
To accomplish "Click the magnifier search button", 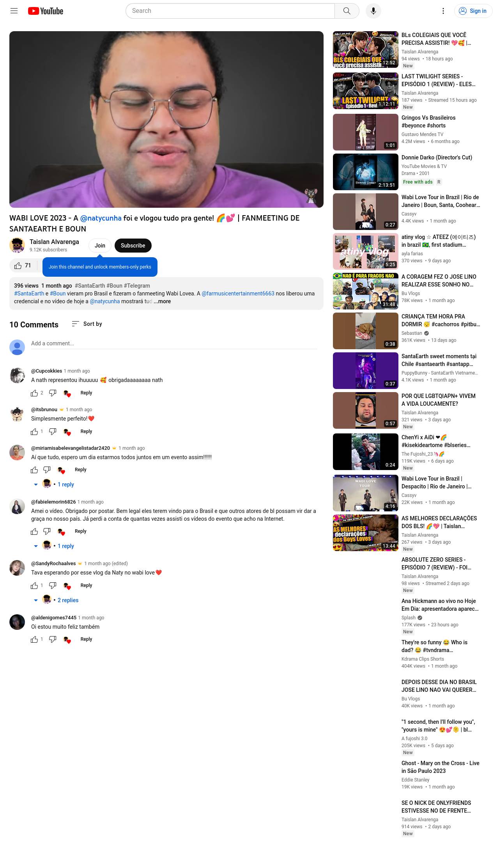I will (x=347, y=11).
